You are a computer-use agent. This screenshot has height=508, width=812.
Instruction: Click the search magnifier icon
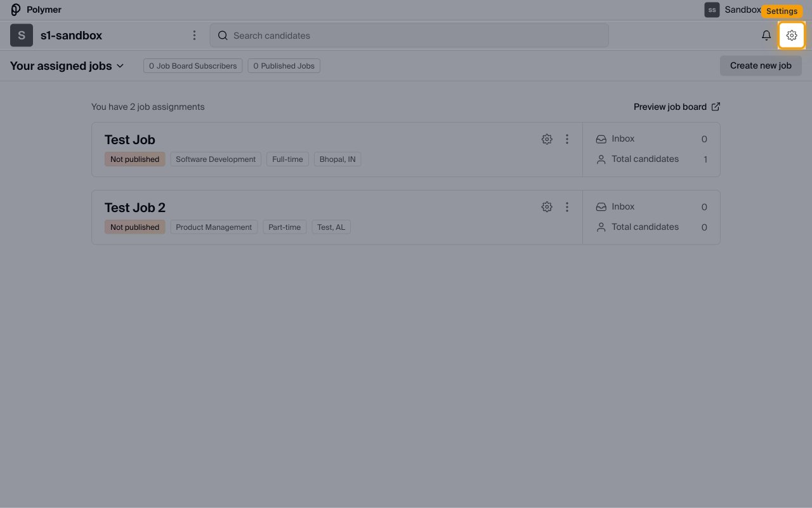[x=223, y=36]
